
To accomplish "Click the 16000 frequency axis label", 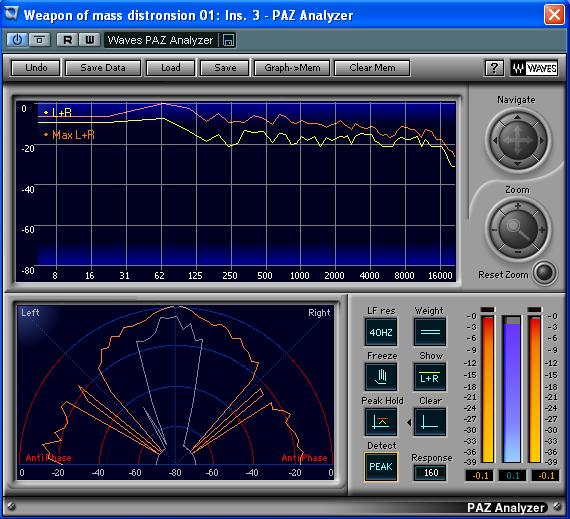I will coord(440,276).
